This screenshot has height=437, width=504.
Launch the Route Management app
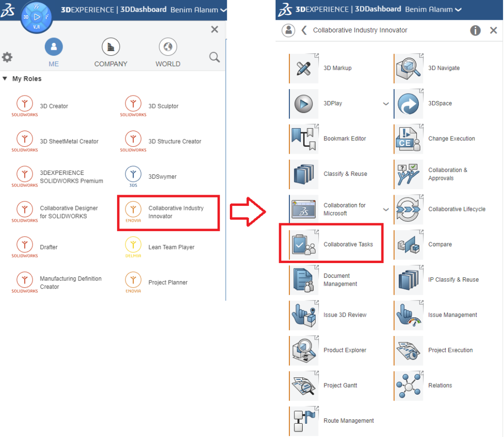click(x=304, y=421)
